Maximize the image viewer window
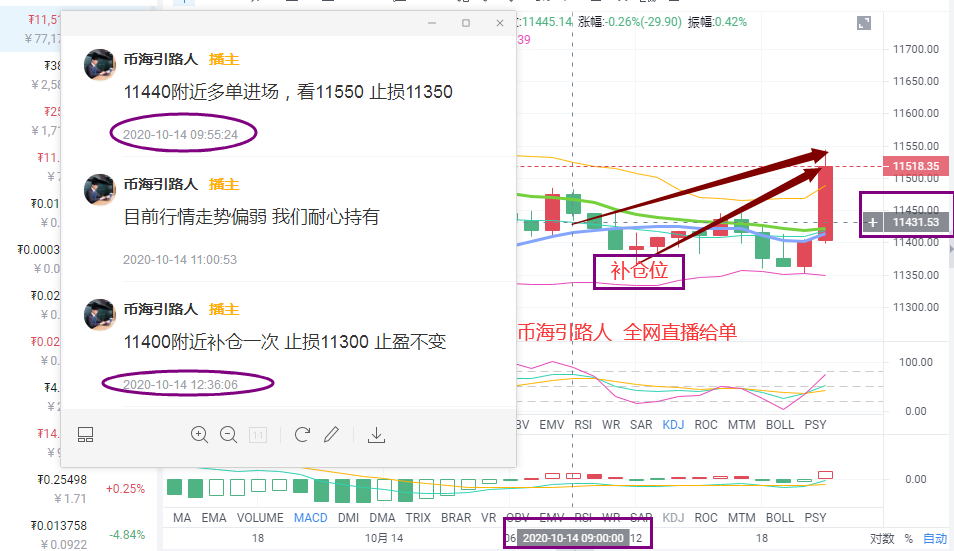The height and width of the screenshot is (551, 954). pyautogui.click(x=466, y=23)
